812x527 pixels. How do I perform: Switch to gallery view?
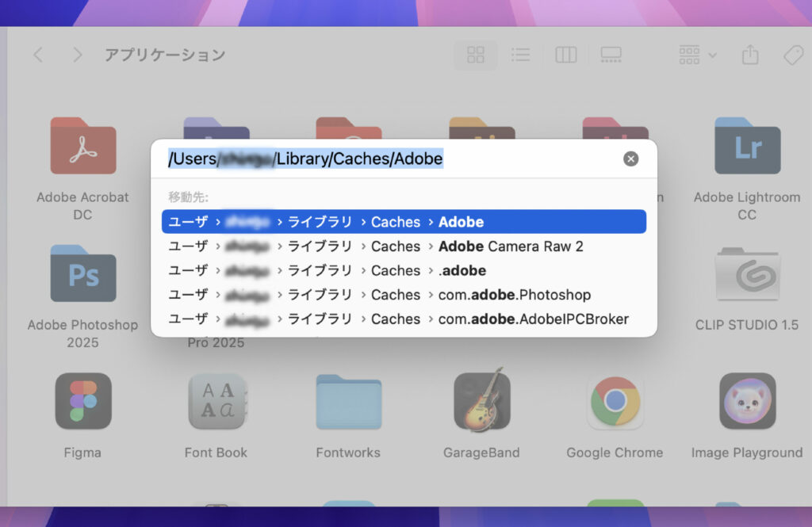611,55
